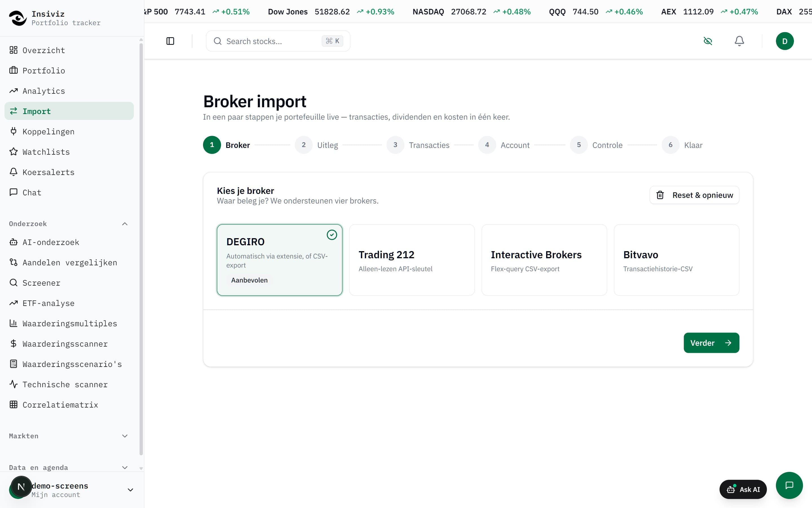Select DEGIRO broker card
Viewport: 812px width, 508px height.
coord(279,260)
